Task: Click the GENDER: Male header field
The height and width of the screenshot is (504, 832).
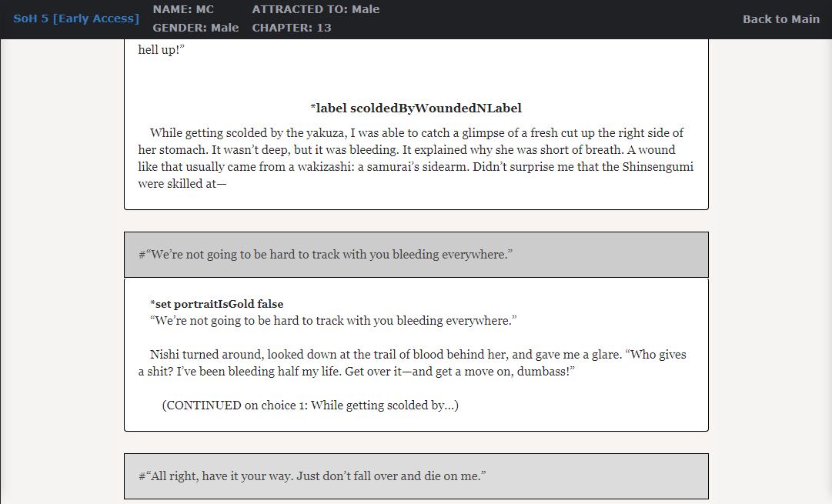Action: (x=195, y=28)
